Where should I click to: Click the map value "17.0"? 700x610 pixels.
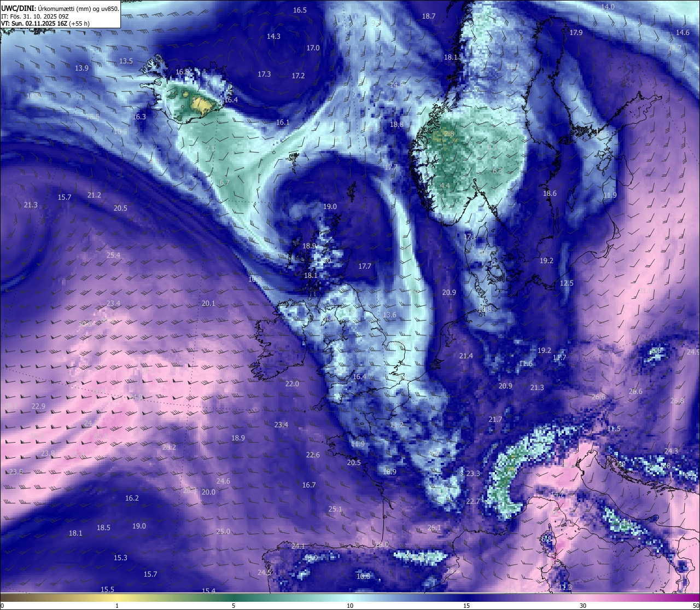pos(313,48)
